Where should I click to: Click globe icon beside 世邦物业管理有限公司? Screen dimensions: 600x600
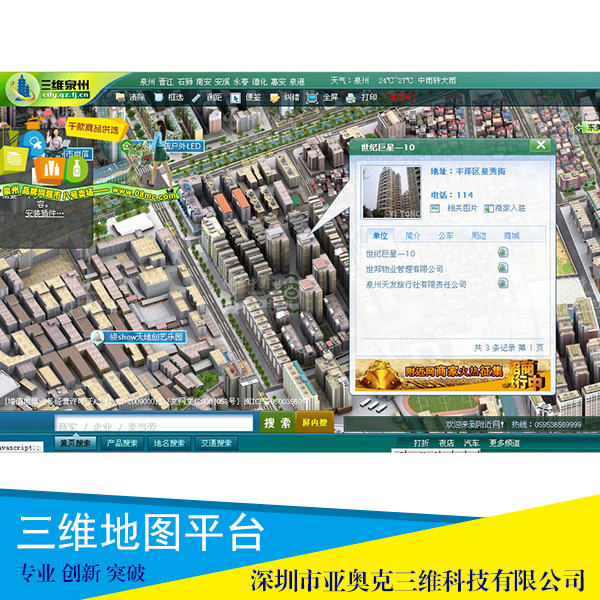[x=503, y=268]
